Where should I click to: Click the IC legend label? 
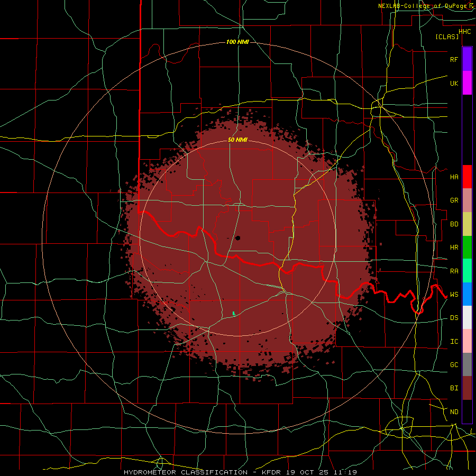[454, 342]
